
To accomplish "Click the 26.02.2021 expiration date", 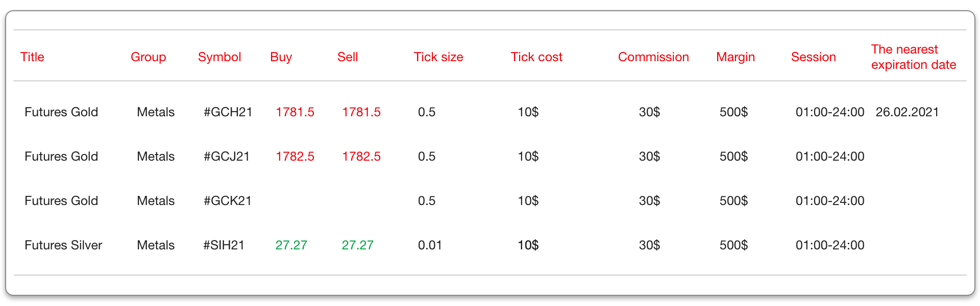I will pos(907,112).
